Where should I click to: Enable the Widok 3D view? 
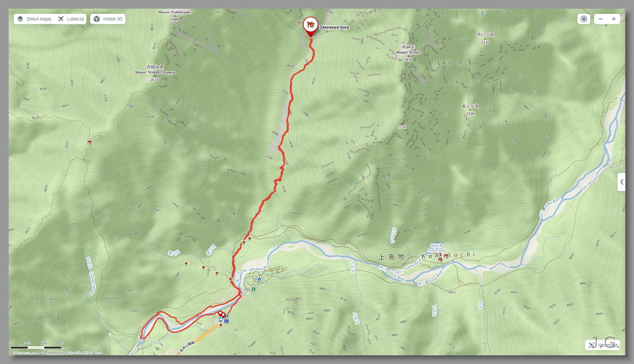click(108, 19)
